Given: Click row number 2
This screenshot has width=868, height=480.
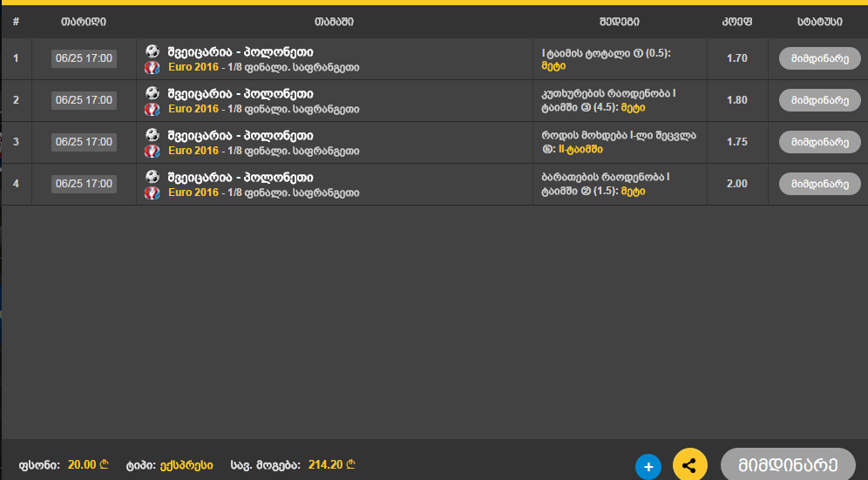Looking at the screenshot, I should click(16, 100).
